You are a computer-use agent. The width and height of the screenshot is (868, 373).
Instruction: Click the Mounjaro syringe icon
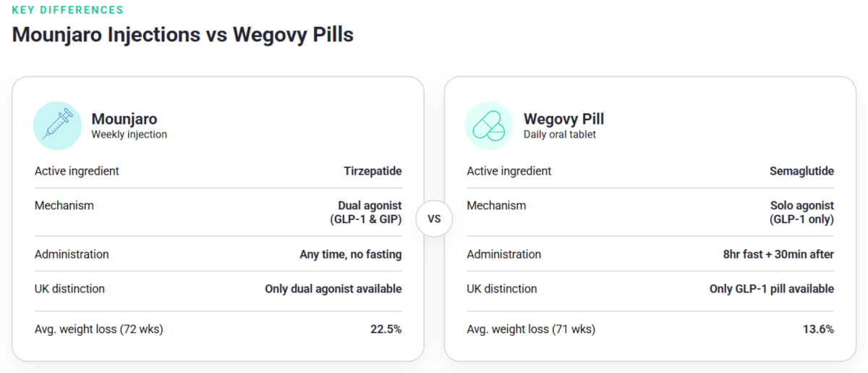coord(58,126)
